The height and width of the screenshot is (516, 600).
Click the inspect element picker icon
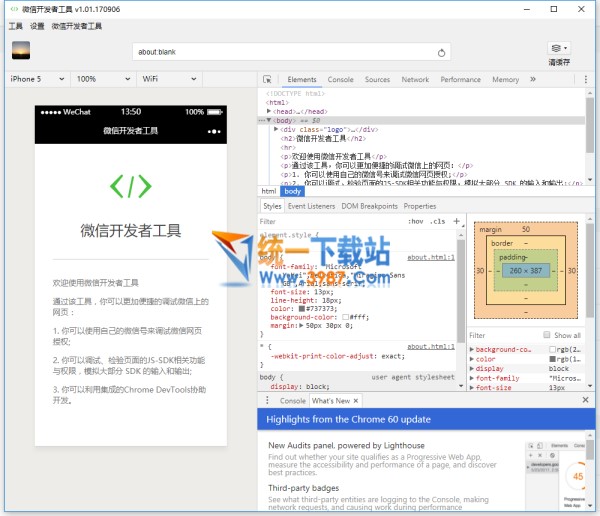point(267,79)
